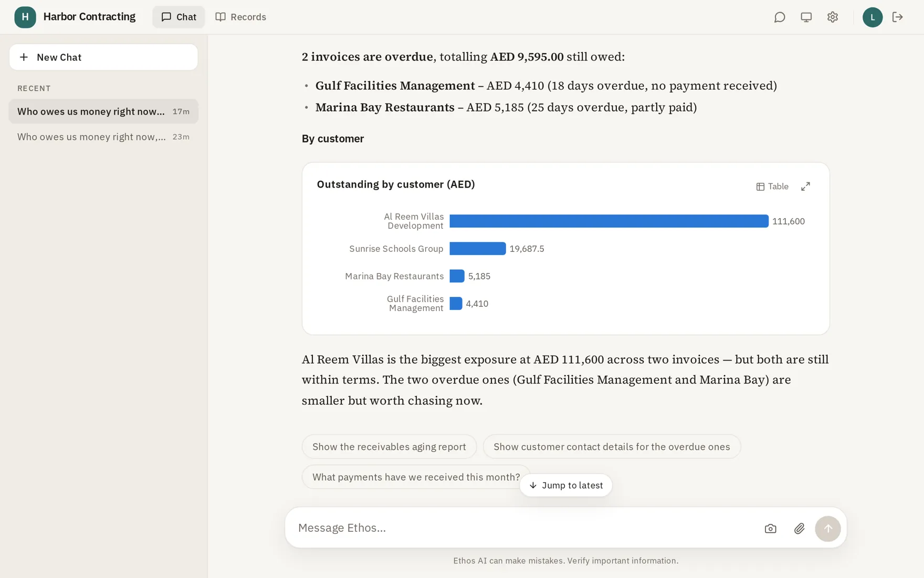Click the send arrow button
The width and height of the screenshot is (924, 578).
[828, 529]
